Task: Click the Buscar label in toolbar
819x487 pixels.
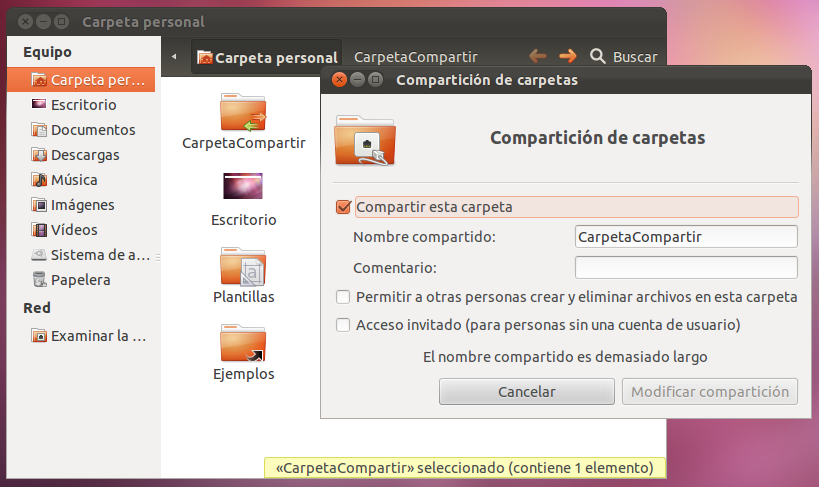Action: [635, 56]
